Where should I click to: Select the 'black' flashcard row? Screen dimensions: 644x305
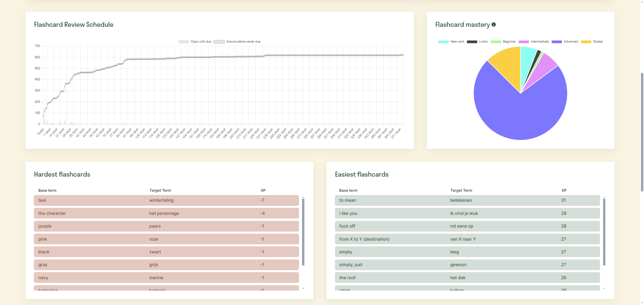pyautogui.click(x=166, y=252)
